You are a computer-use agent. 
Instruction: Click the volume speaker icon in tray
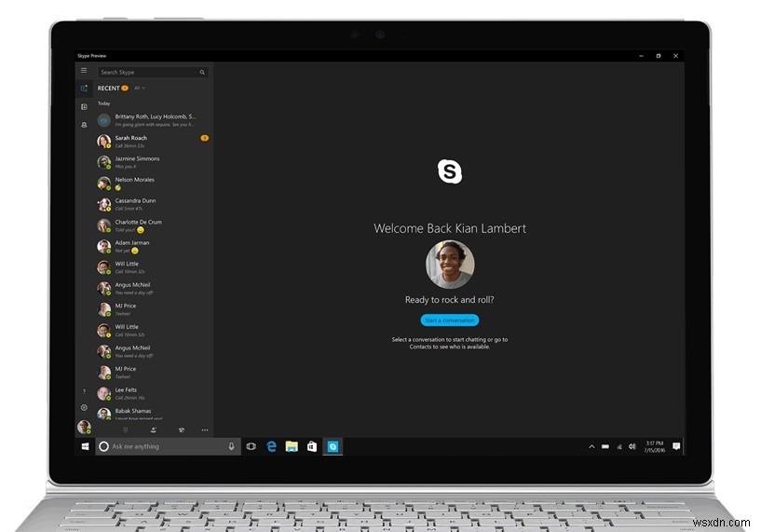point(632,446)
